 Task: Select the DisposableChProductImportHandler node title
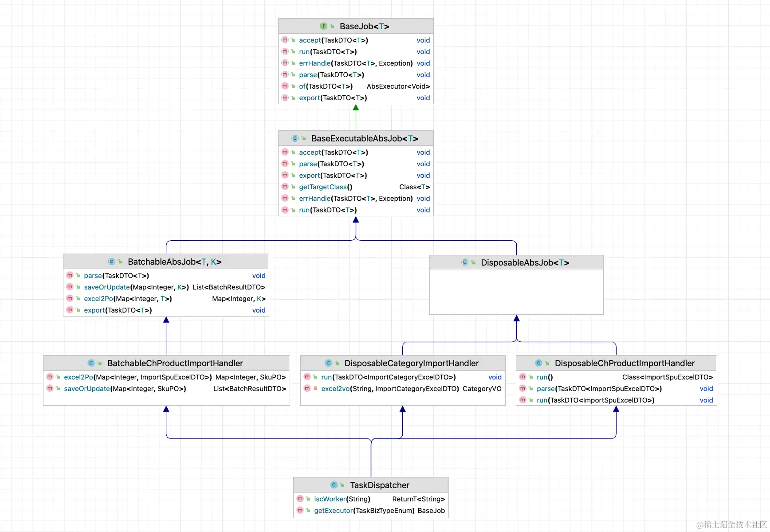[625, 363]
